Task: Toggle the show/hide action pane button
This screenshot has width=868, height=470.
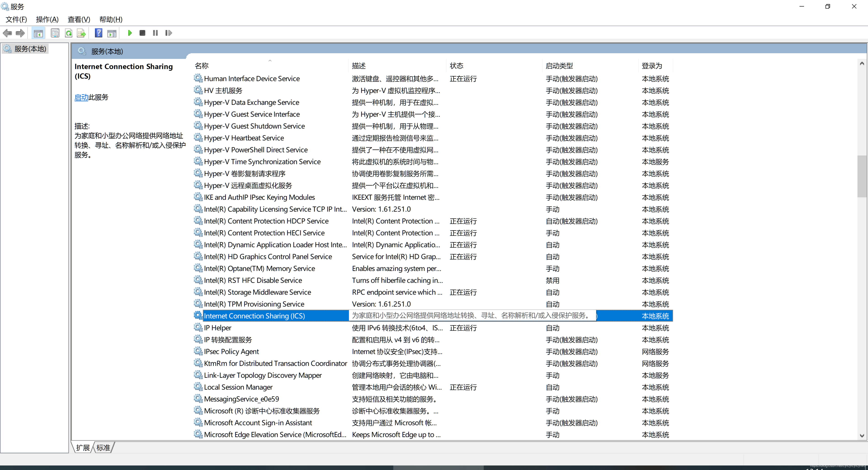Action: (x=112, y=33)
